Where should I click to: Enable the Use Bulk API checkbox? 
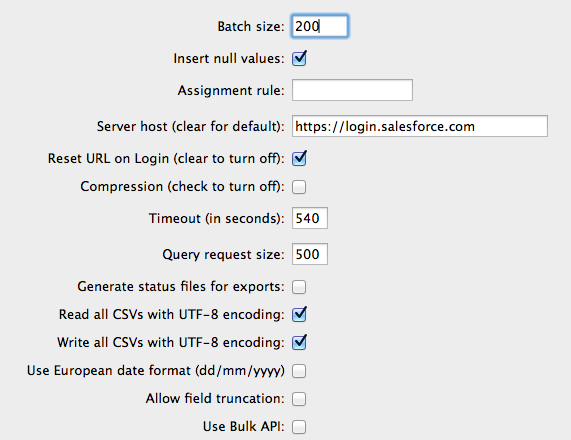(x=299, y=427)
